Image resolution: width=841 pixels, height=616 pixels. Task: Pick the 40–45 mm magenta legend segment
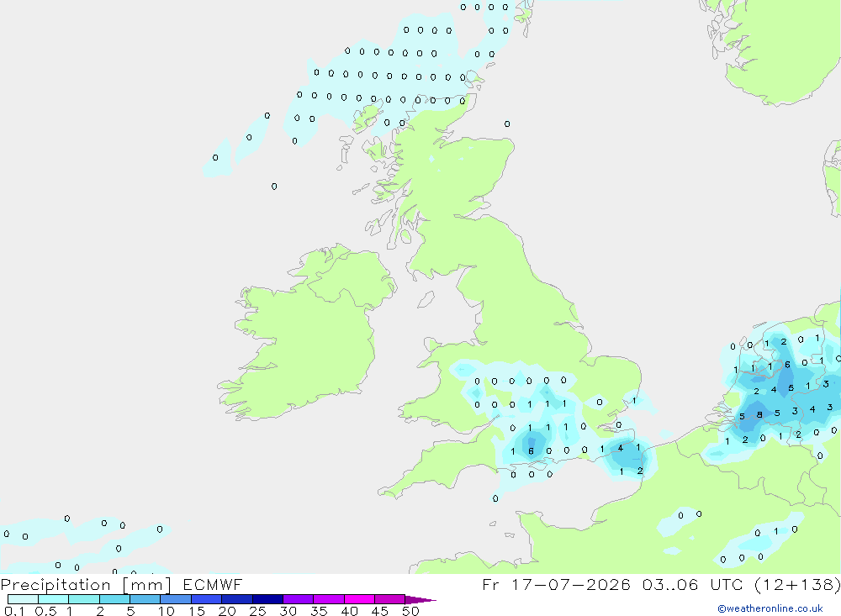pos(359,599)
